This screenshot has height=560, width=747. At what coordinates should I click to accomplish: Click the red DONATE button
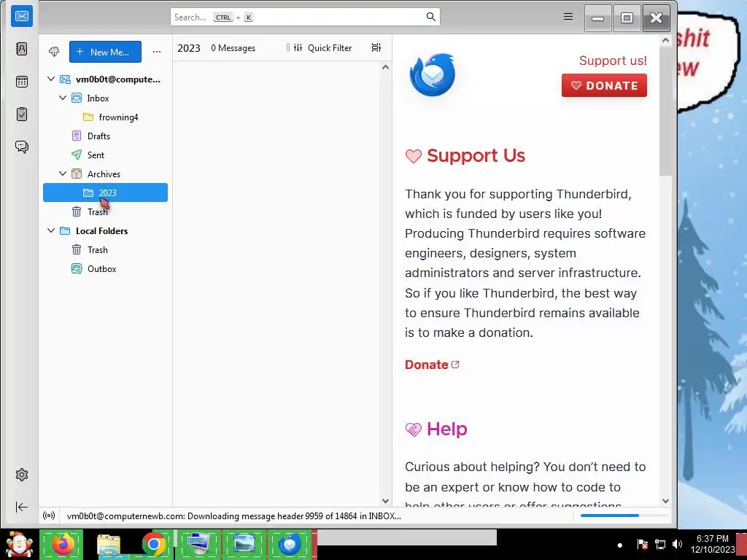click(604, 85)
